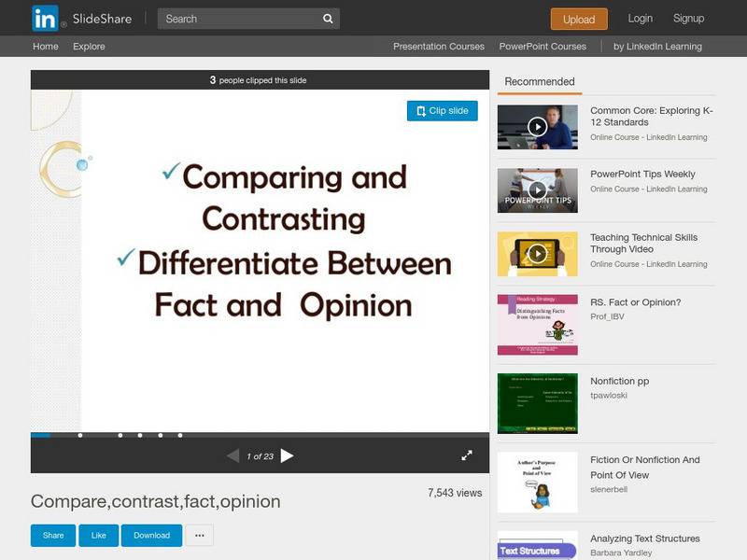The image size is (747, 560).
Task: Click the Download button
Action: [151, 535]
